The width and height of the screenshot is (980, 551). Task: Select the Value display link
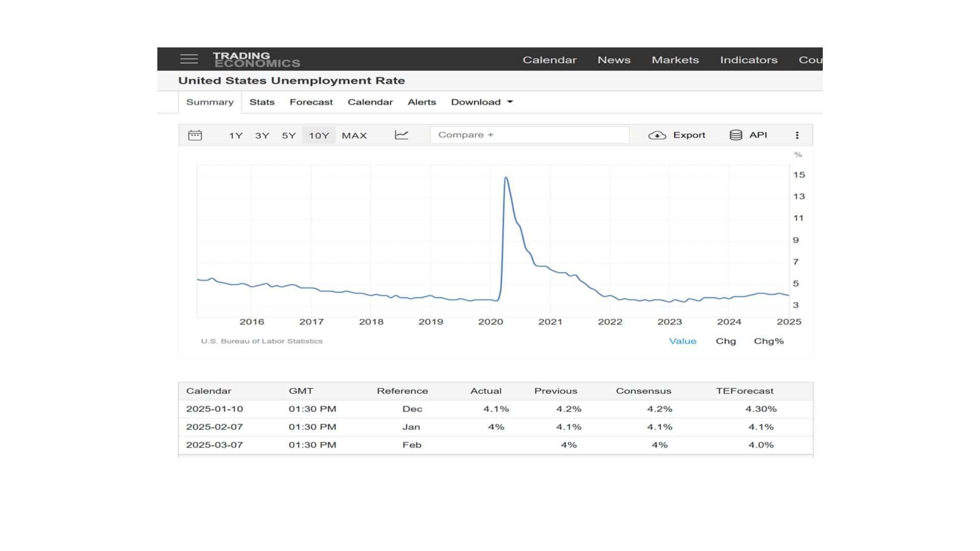tap(682, 341)
